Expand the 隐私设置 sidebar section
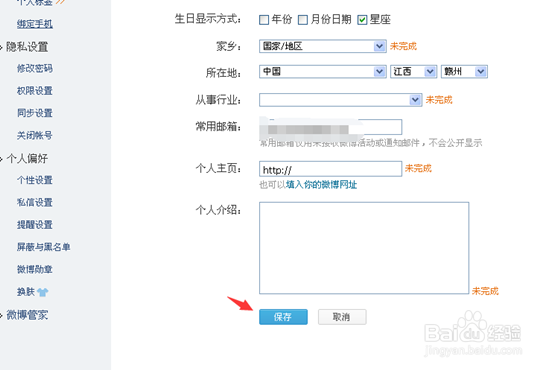 [27, 47]
